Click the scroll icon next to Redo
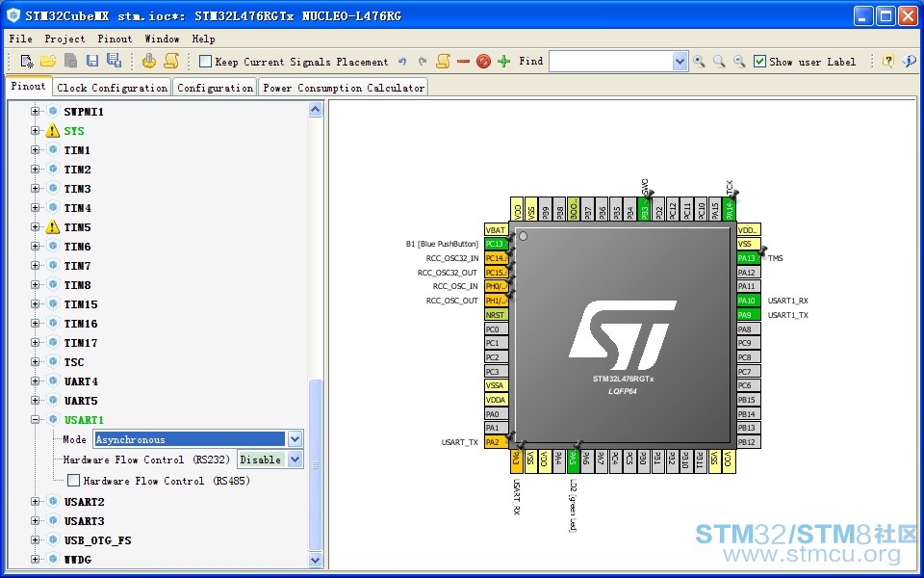Screen dimensions: 924x578 (x=443, y=62)
